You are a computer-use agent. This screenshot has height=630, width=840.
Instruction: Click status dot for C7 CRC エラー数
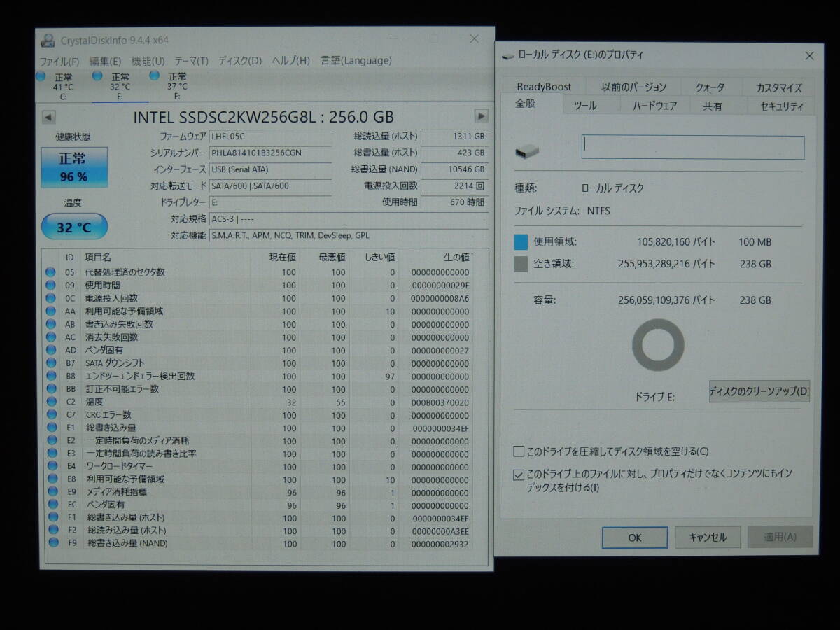(50, 414)
